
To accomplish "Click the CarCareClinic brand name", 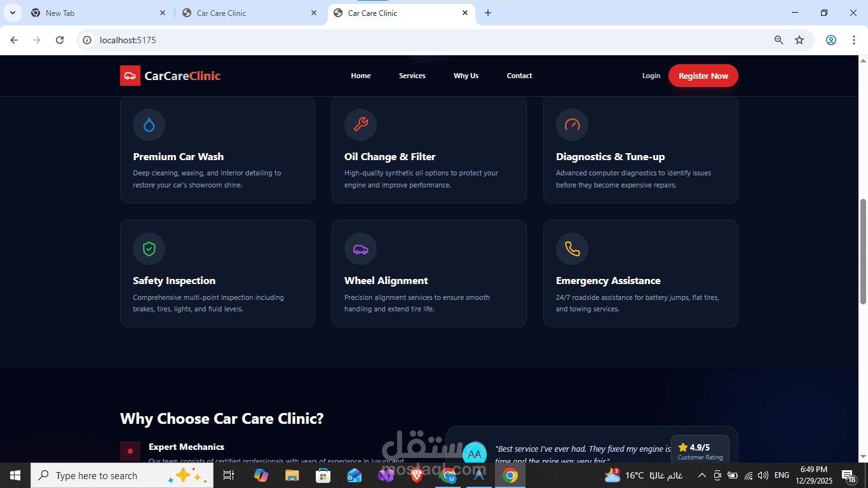I will tap(182, 76).
